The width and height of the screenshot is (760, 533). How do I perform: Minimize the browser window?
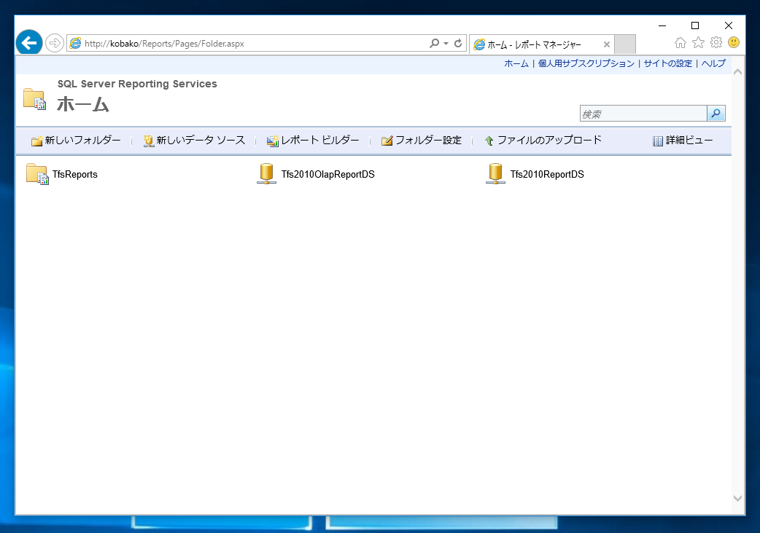click(662, 25)
